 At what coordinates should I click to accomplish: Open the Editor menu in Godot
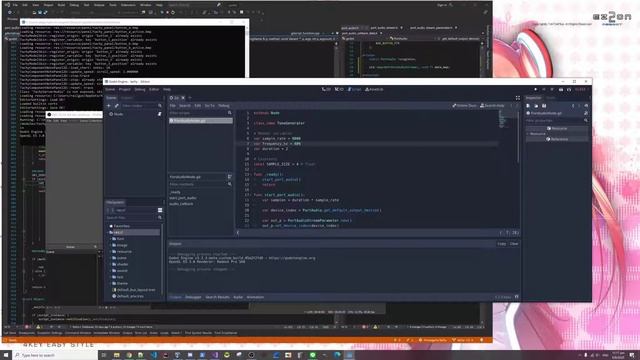154,89
